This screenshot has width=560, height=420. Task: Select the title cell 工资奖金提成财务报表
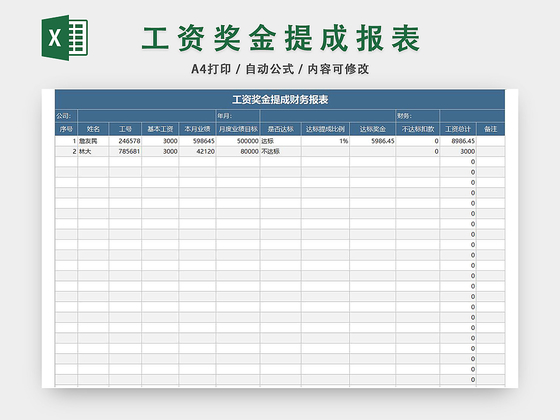tap(280, 100)
